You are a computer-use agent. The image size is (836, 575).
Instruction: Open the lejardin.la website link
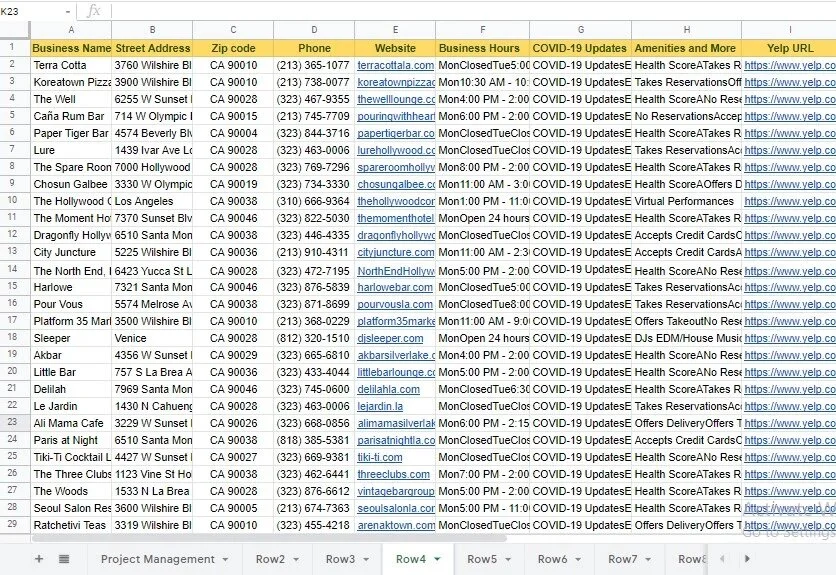[380, 406]
